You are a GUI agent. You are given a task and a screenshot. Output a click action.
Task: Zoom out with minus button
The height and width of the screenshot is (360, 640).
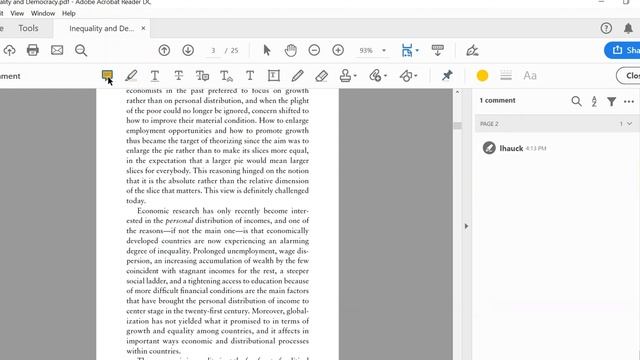pyautogui.click(x=314, y=50)
